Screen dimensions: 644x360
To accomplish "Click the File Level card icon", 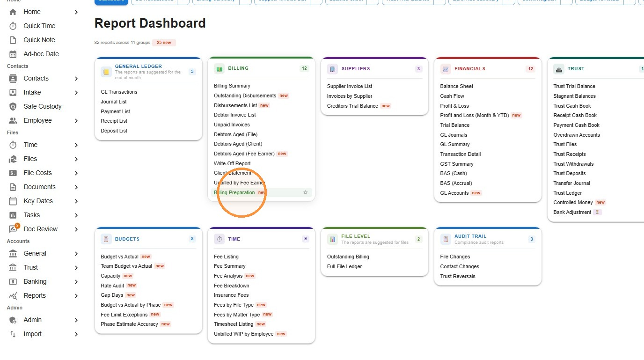I will coord(332,239).
